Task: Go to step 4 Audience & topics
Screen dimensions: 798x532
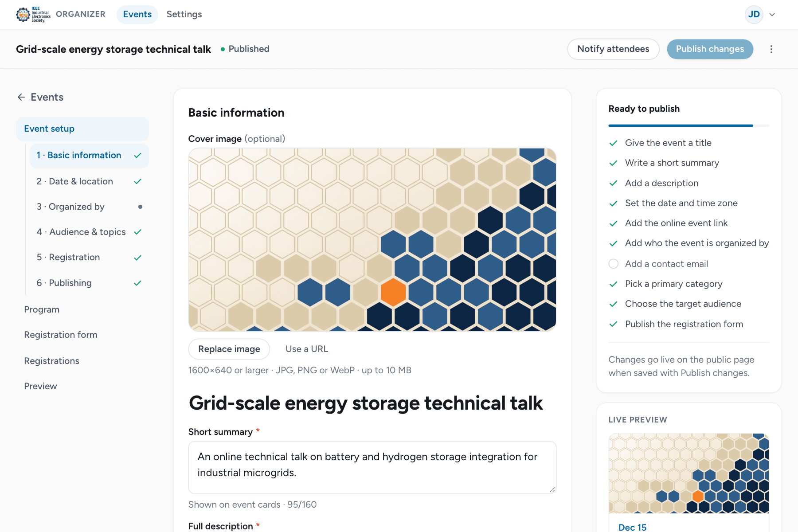Action: coord(89,232)
